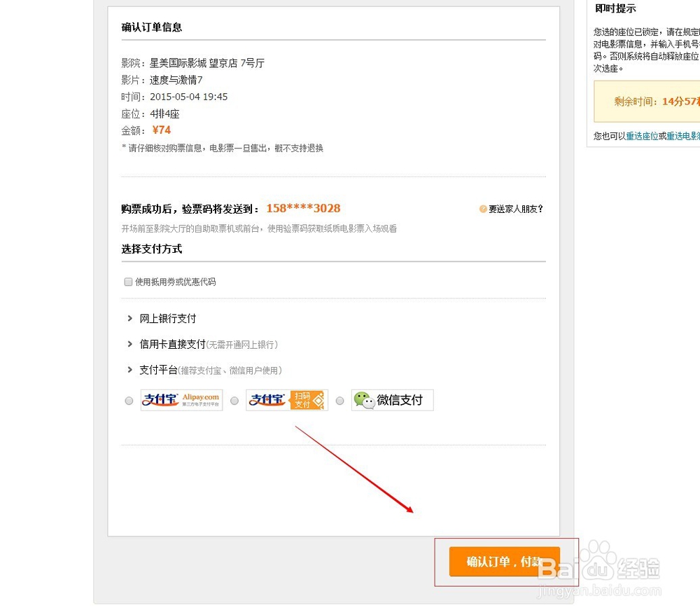Click the 使用抵用券或优惠代码 label
This screenshot has height=615, width=700.
[176, 282]
